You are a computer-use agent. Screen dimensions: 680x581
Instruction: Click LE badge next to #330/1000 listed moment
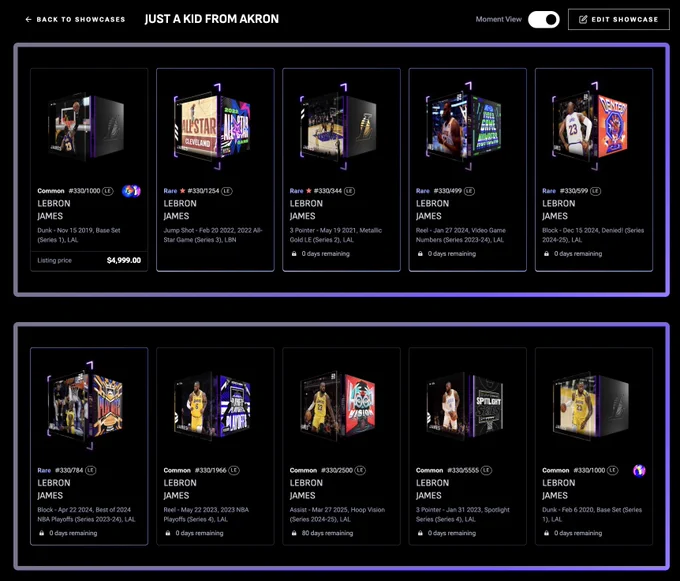click(108, 191)
